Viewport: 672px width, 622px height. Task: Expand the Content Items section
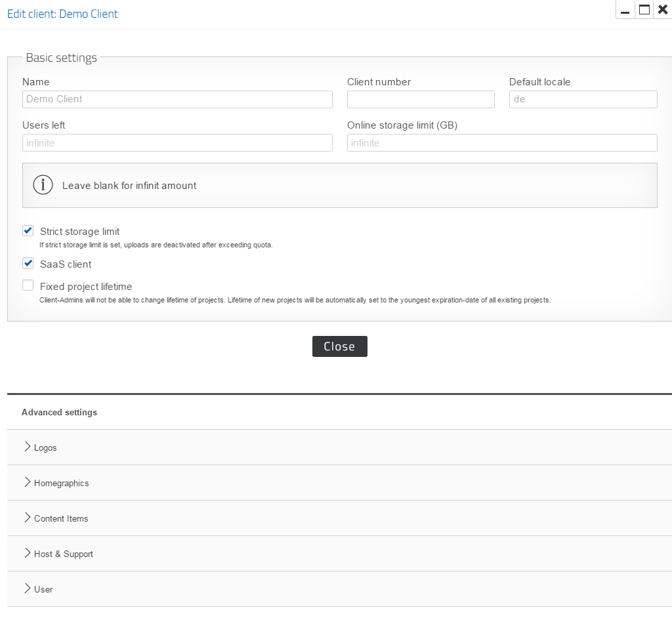click(339, 518)
